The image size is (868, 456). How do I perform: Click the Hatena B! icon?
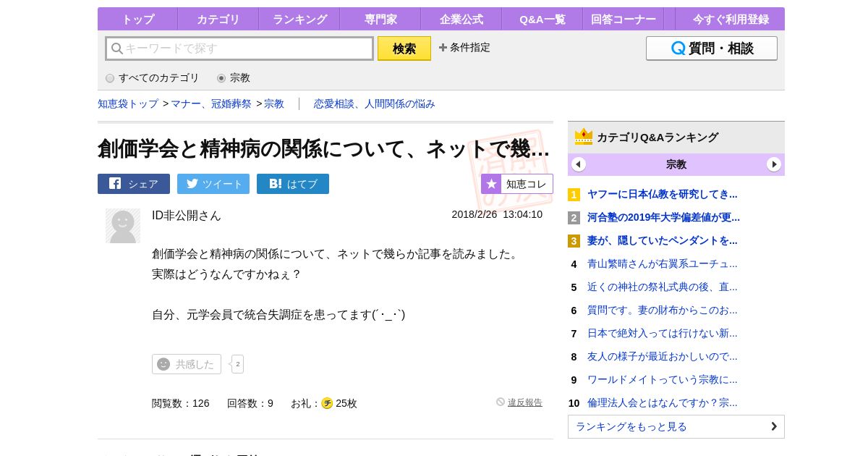point(276,184)
